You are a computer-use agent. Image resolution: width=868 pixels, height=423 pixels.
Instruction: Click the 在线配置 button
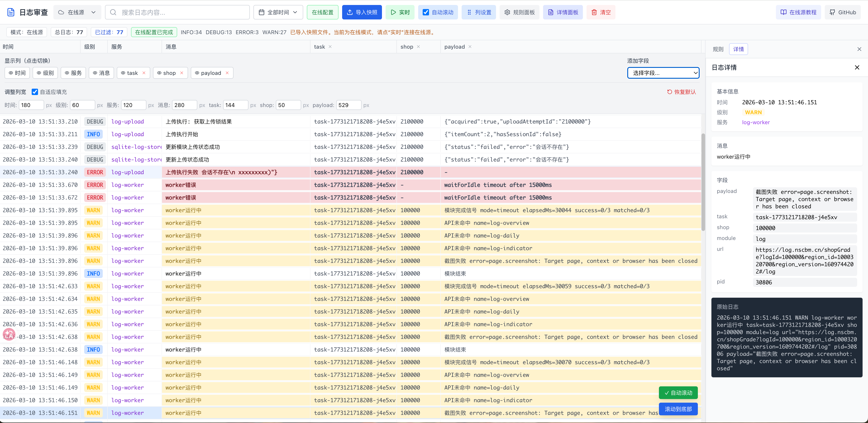(322, 12)
